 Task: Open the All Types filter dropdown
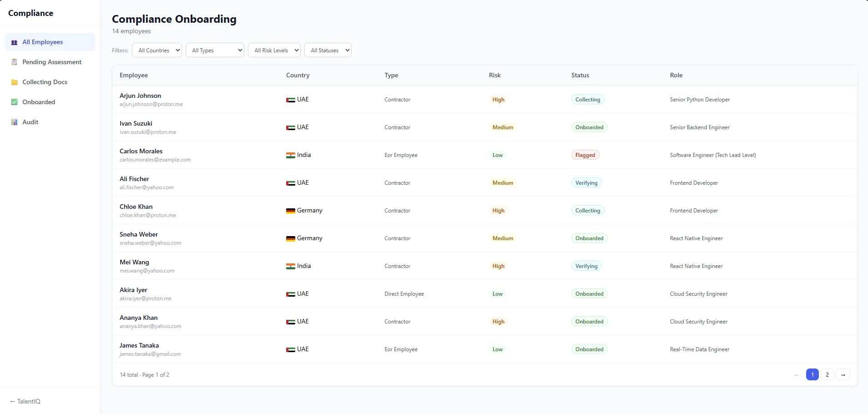pos(215,50)
